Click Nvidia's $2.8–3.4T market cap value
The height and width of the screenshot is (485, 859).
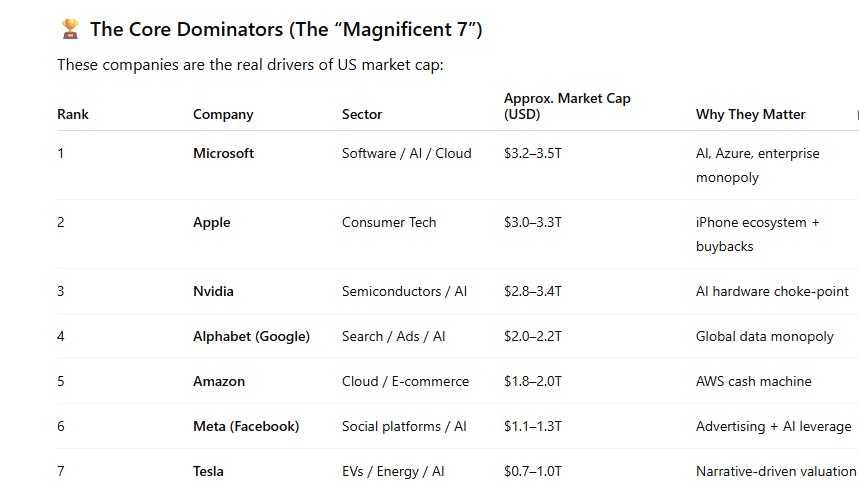pos(532,292)
